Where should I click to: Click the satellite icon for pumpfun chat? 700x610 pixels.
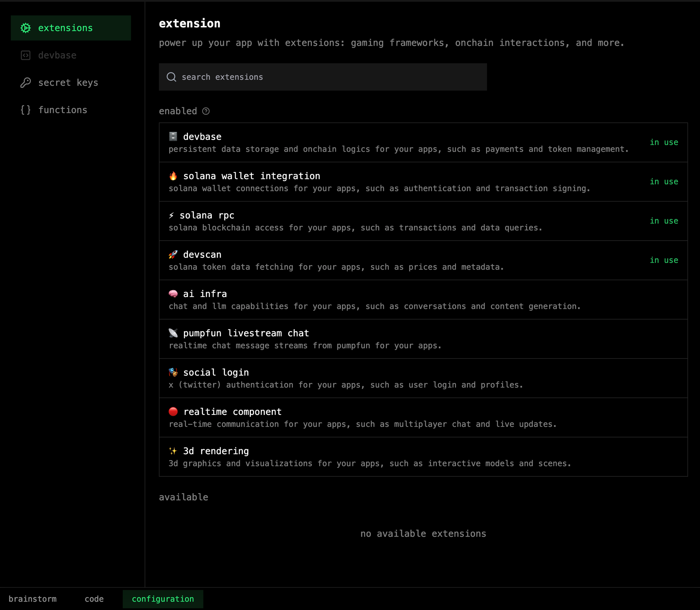pyautogui.click(x=173, y=333)
